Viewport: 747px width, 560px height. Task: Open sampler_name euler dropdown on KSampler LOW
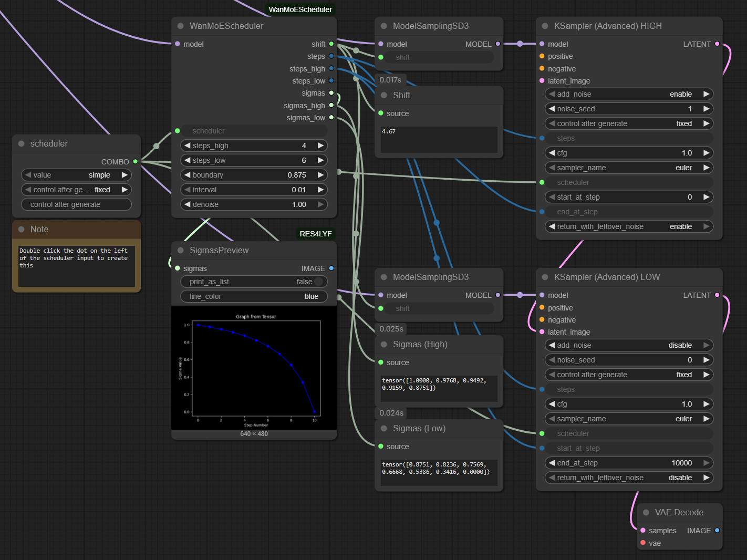pyautogui.click(x=629, y=419)
